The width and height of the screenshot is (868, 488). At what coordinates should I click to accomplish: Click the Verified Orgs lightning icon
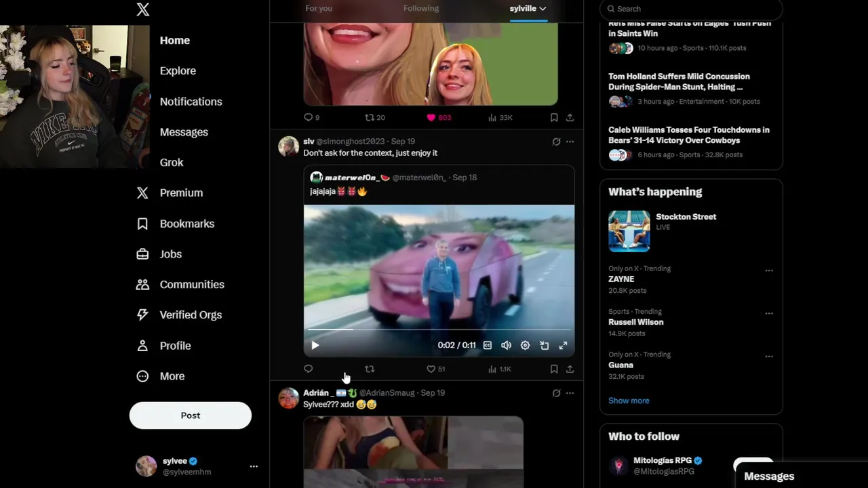pos(142,315)
